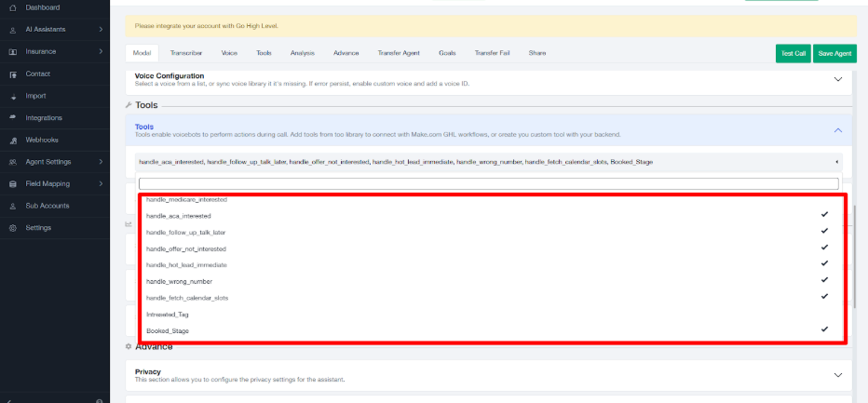Click the Integrations icon in sidebar

[x=13, y=118]
